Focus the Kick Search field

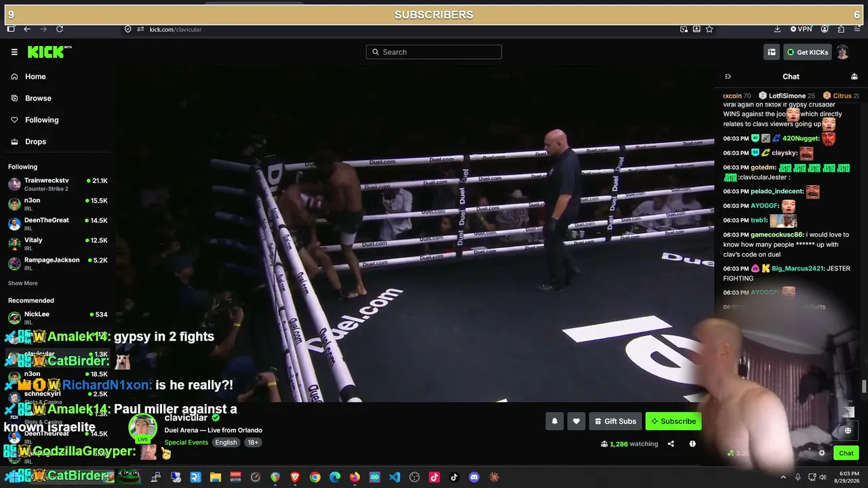pyautogui.click(x=434, y=52)
